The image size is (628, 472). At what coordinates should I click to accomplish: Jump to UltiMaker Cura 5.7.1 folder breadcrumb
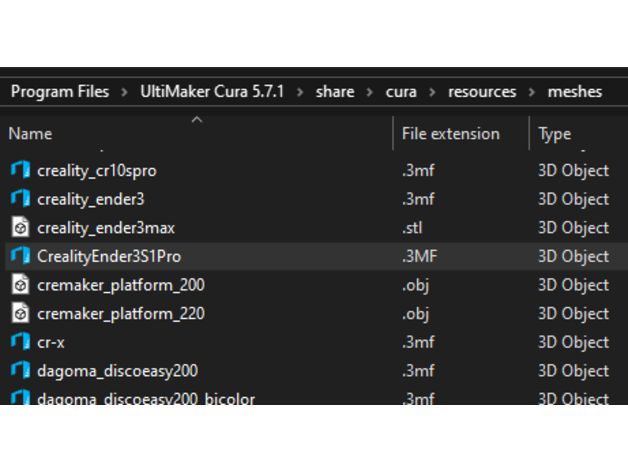(x=212, y=92)
